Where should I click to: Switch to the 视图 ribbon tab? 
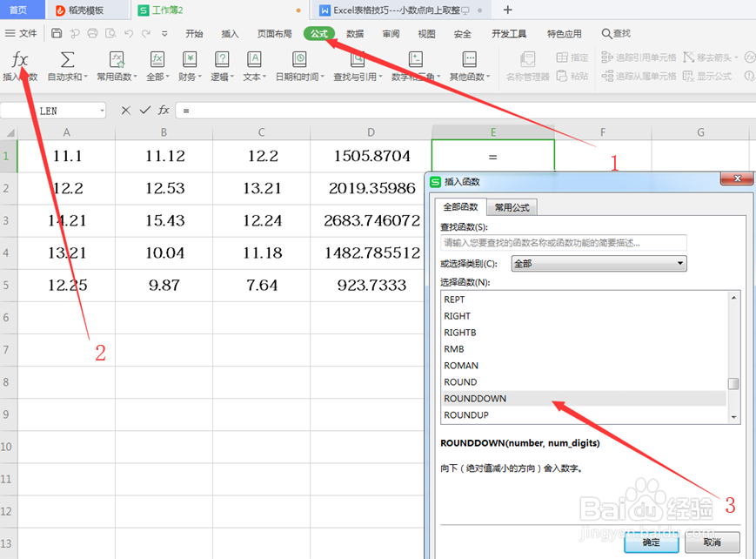[426, 33]
